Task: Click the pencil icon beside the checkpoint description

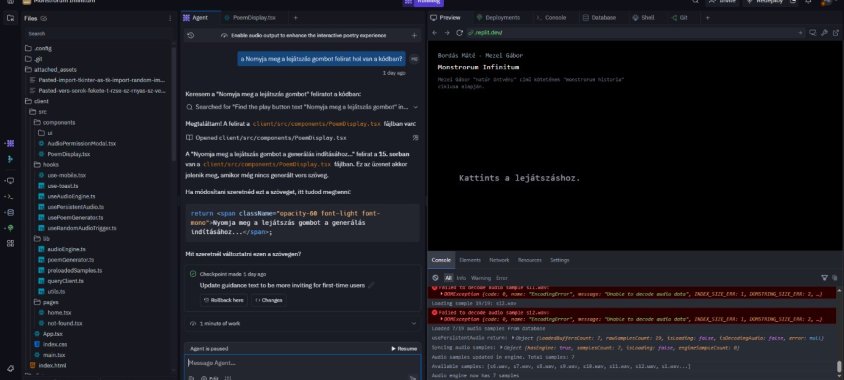Action: pyautogui.click(x=371, y=285)
